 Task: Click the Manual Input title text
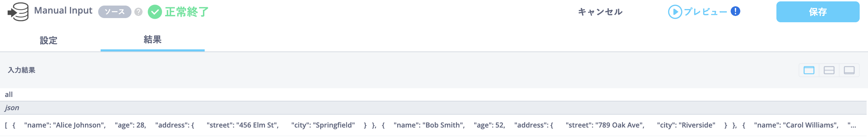(x=63, y=10)
